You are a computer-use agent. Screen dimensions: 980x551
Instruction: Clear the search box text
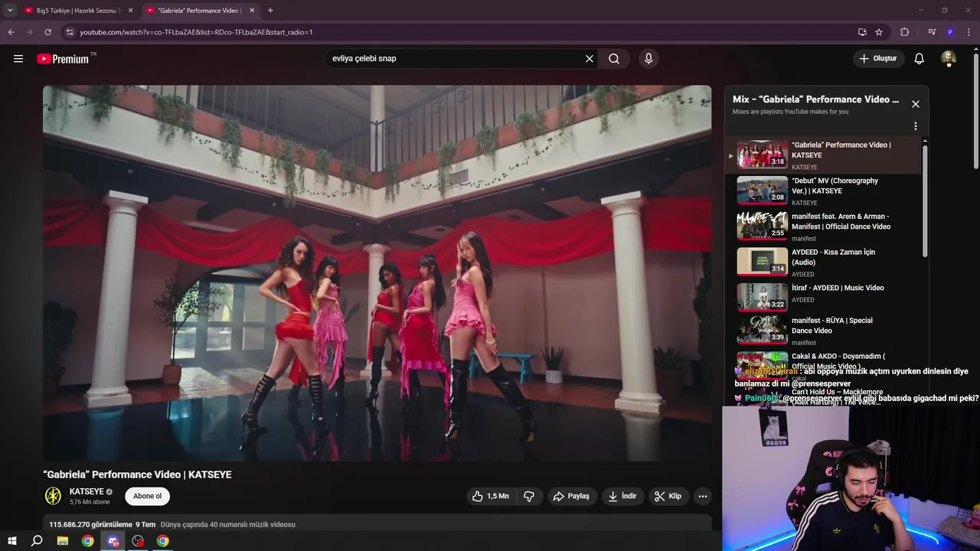[590, 58]
